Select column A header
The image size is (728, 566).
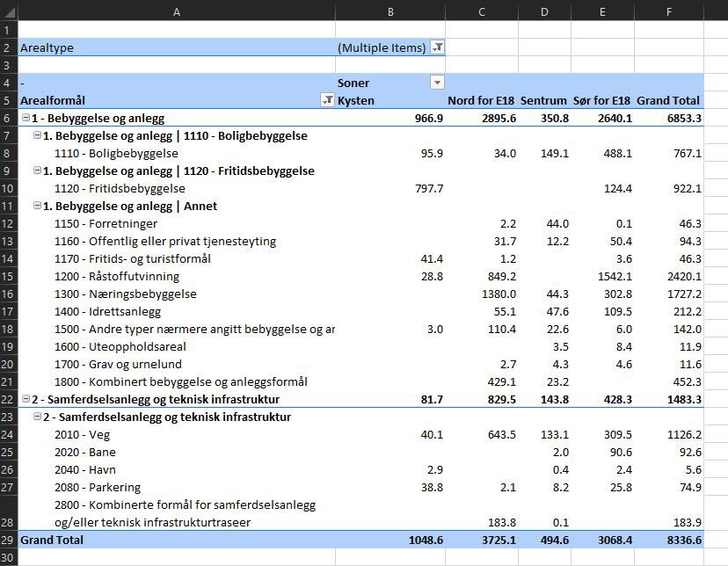tap(177, 11)
